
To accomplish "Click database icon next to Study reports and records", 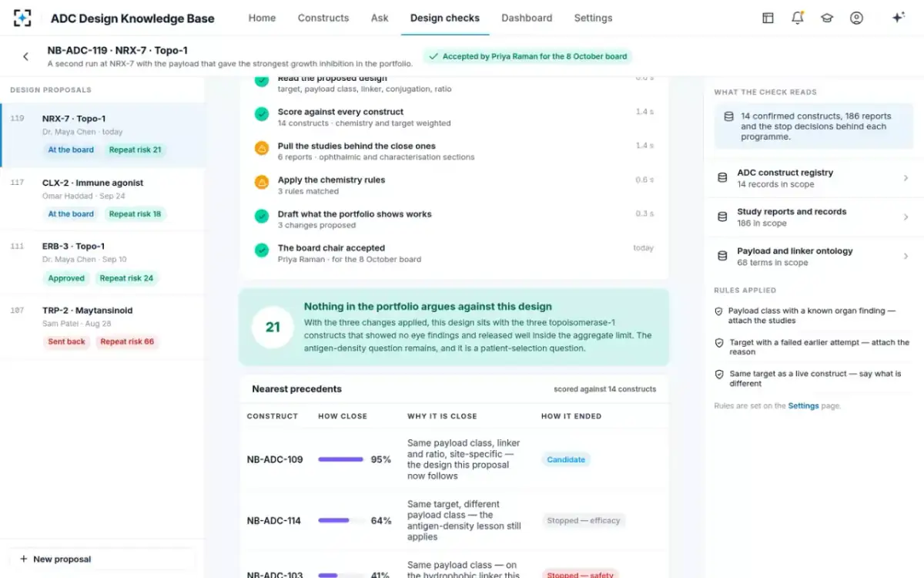I will (x=722, y=217).
